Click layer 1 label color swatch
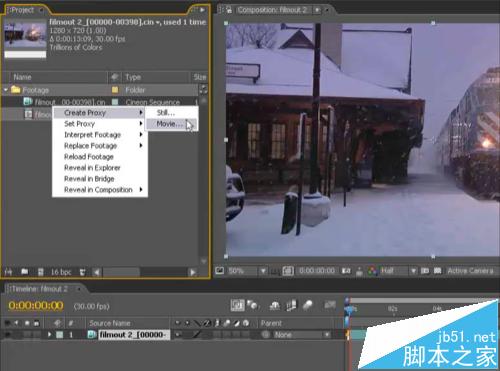500x371 pixels. click(x=60, y=334)
